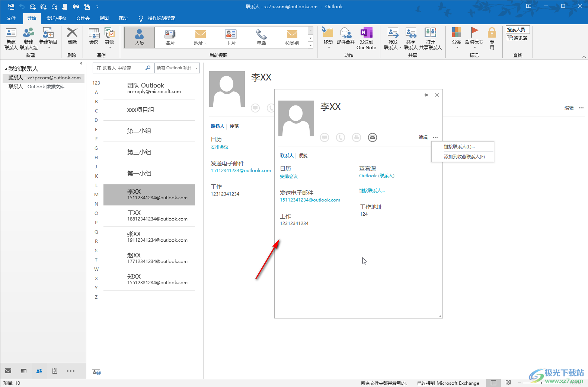Click the email address link in card
The image size is (588, 387).
310,200
